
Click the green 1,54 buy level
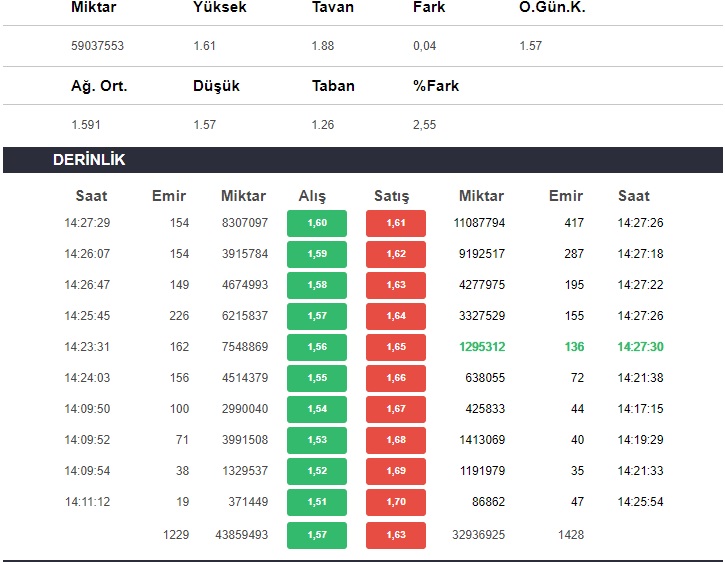point(317,409)
